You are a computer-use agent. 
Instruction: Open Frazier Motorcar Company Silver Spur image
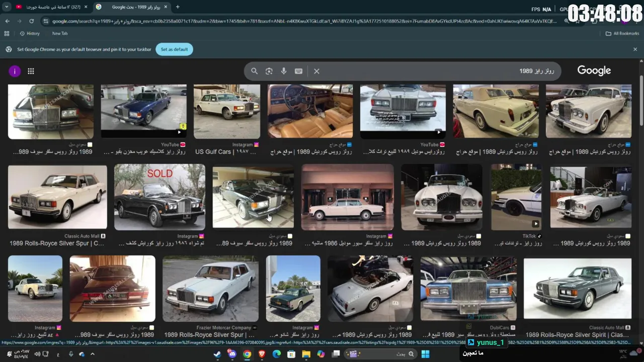[210, 289]
